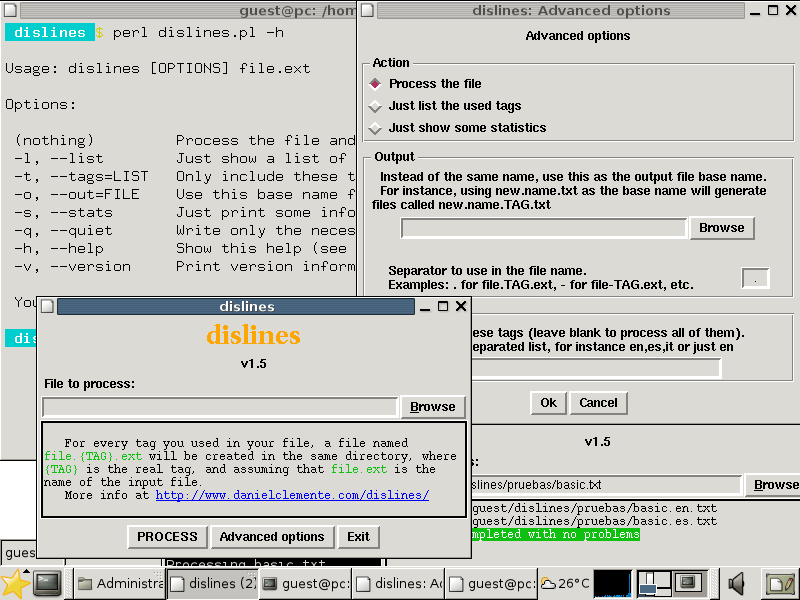This screenshot has height=600, width=800.
Task: Click the PROCESS button
Action: click(167, 537)
